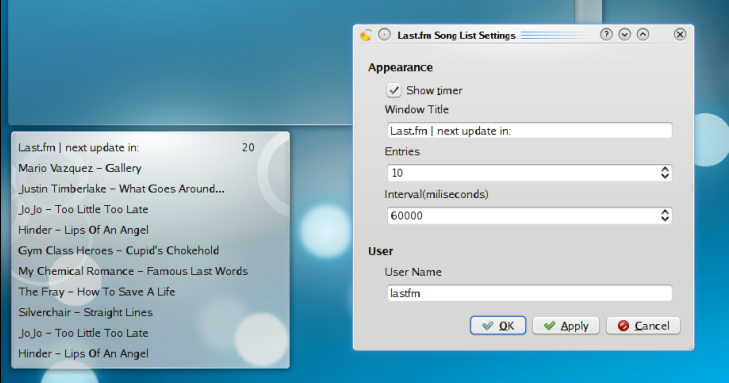This screenshot has height=383, width=729.
Task: Click into the User Name field containing lastfm
Action: click(530, 293)
